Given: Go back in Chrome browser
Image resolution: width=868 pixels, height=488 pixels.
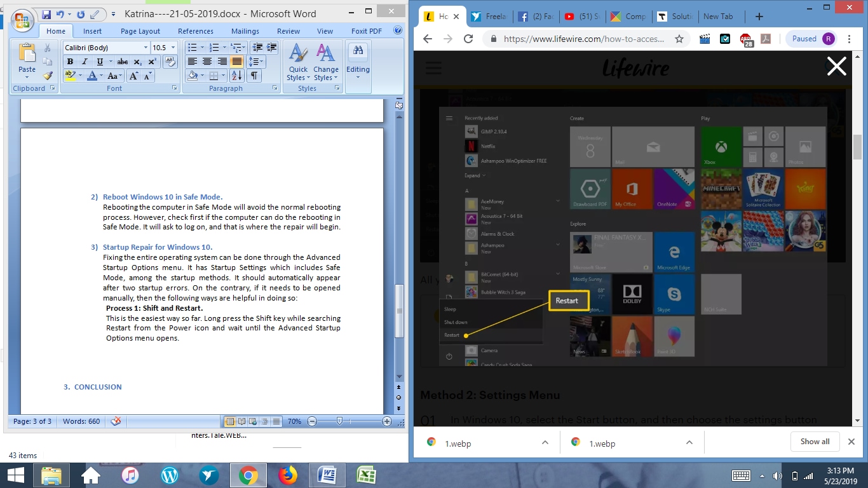Looking at the screenshot, I should coord(428,39).
